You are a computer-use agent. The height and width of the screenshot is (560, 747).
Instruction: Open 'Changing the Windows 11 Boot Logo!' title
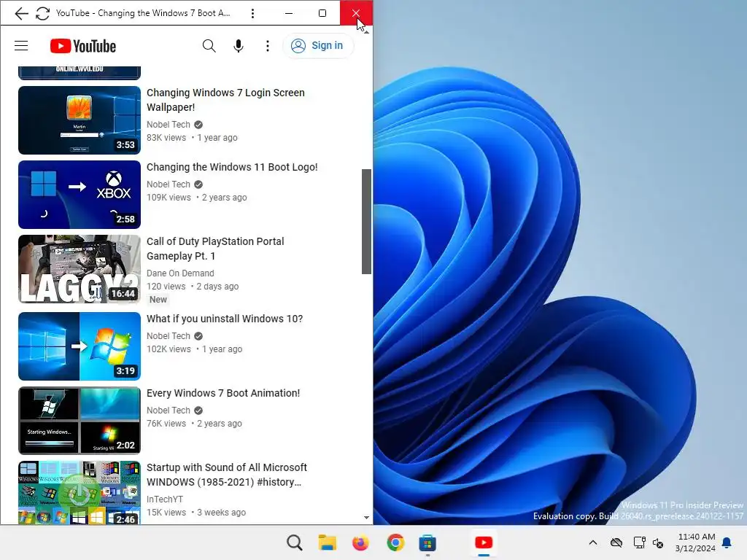pyautogui.click(x=232, y=167)
